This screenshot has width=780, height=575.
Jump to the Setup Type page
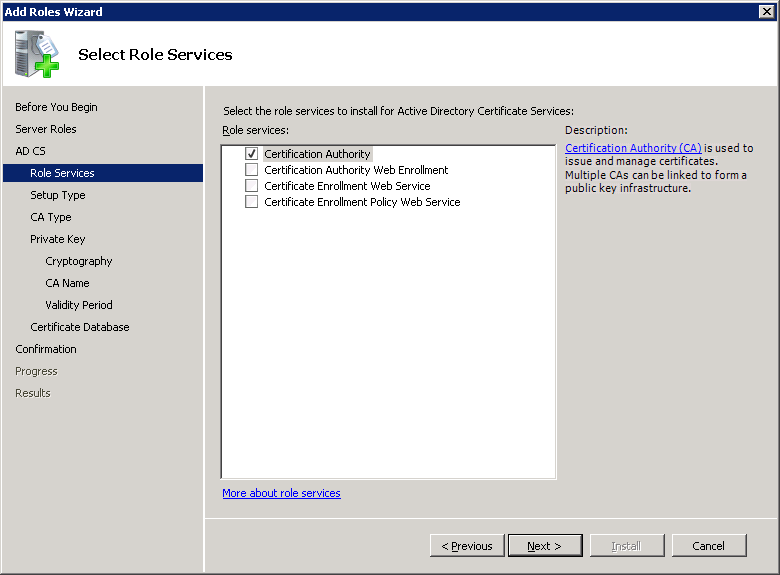coord(58,195)
